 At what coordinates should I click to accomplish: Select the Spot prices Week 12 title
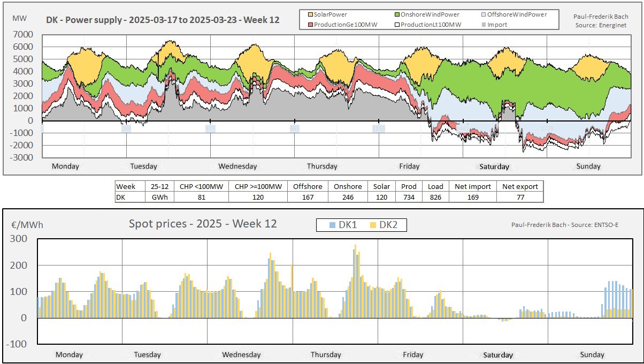(203, 224)
